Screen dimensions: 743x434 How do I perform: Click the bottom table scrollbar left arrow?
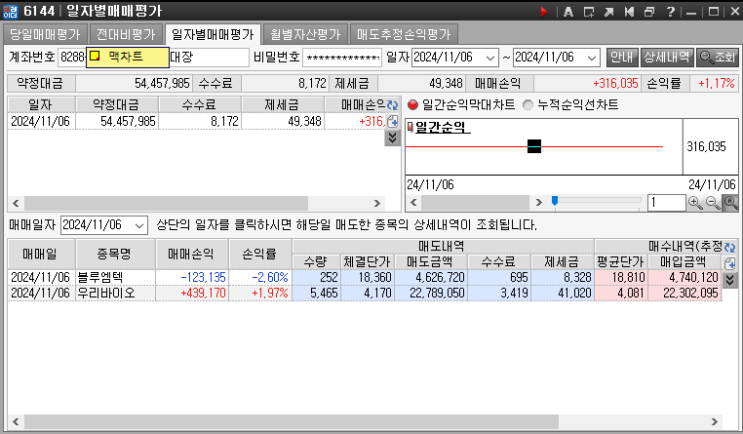16,421
